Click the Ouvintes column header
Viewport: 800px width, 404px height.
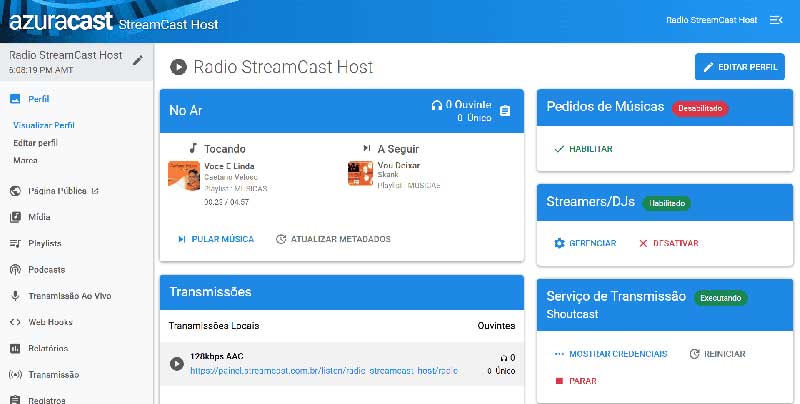tap(496, 325)
